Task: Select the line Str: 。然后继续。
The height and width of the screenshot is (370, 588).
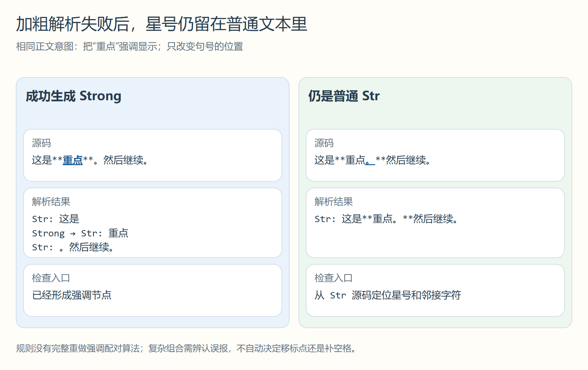Action: pyautogui.click(x=73, y=247)
